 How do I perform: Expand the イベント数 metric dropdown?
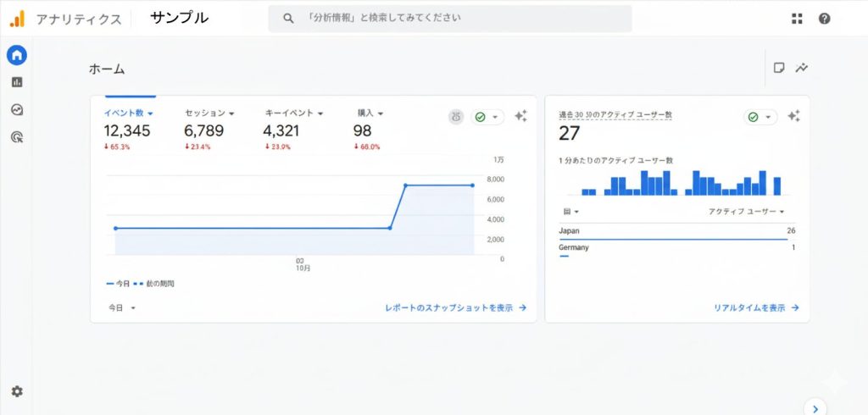(x=128, y=113)
